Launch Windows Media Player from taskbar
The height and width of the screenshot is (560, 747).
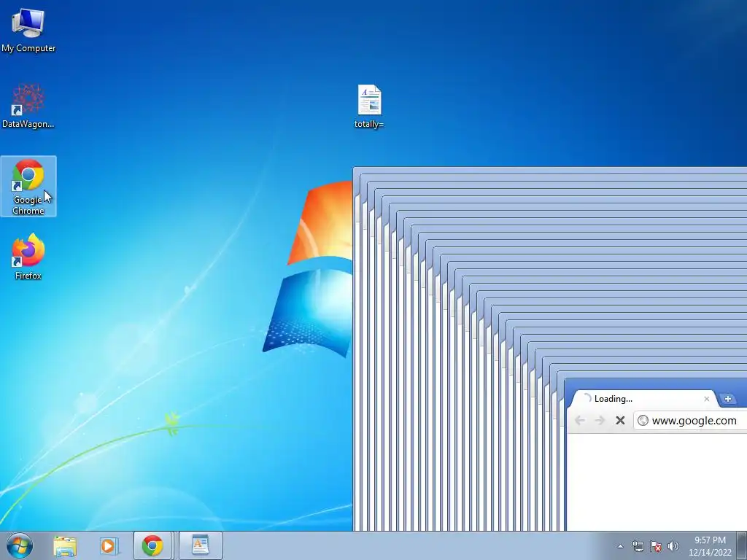pos(109,545)
